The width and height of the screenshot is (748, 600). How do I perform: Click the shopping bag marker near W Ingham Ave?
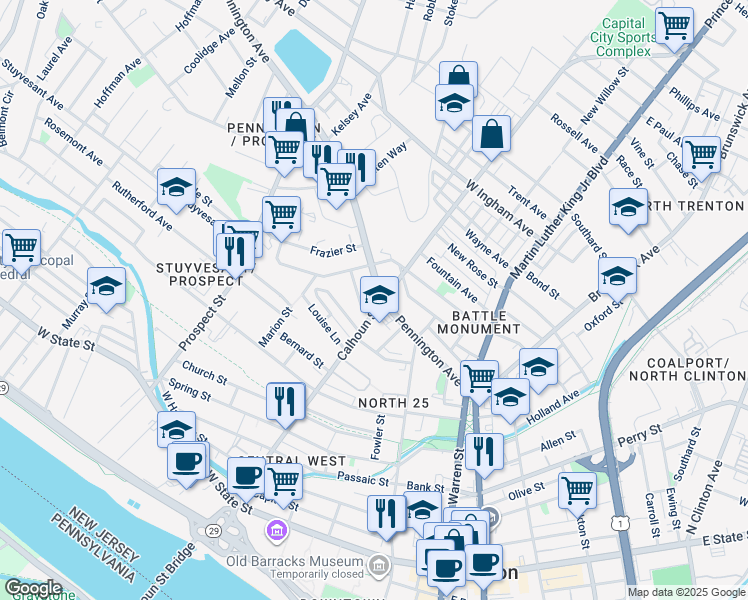(x=491, y=136)
